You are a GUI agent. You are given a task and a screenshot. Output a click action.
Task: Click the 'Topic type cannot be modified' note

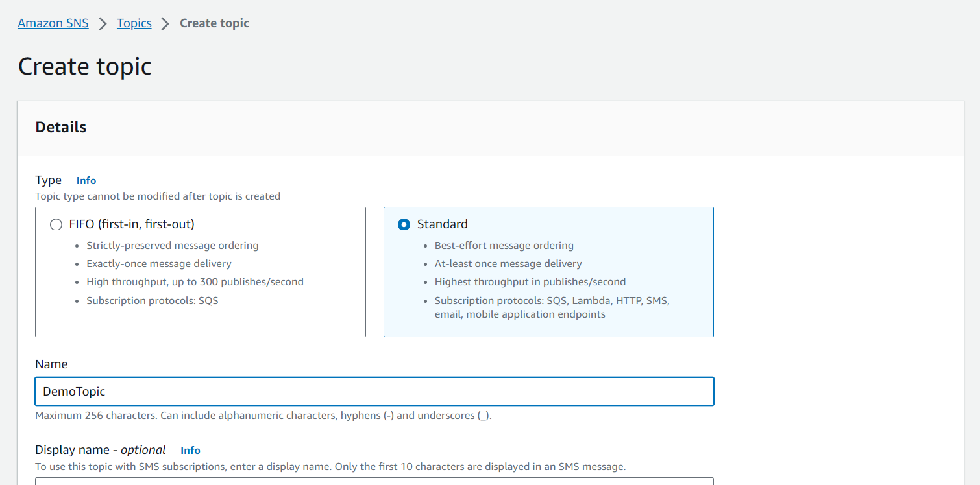coord(158,196)
